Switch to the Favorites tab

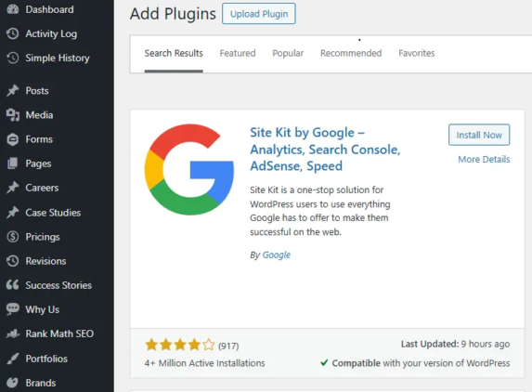point(417,53)
